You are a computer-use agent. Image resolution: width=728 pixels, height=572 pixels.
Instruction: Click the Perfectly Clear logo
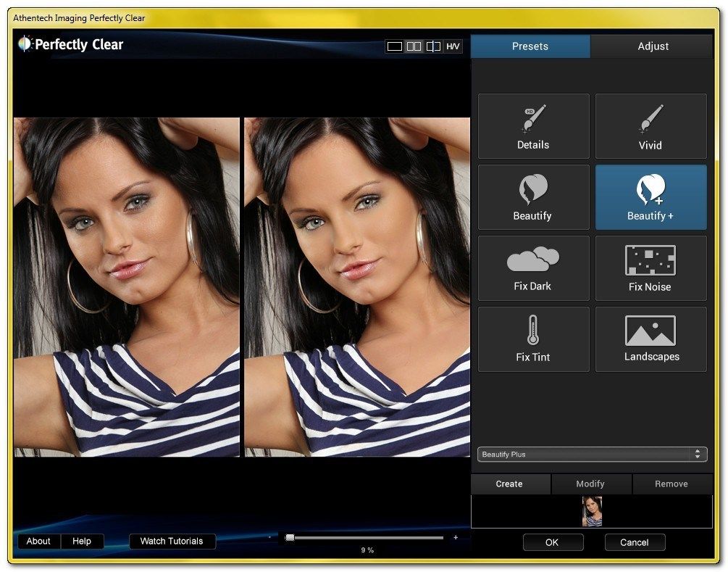click(70, 44)
